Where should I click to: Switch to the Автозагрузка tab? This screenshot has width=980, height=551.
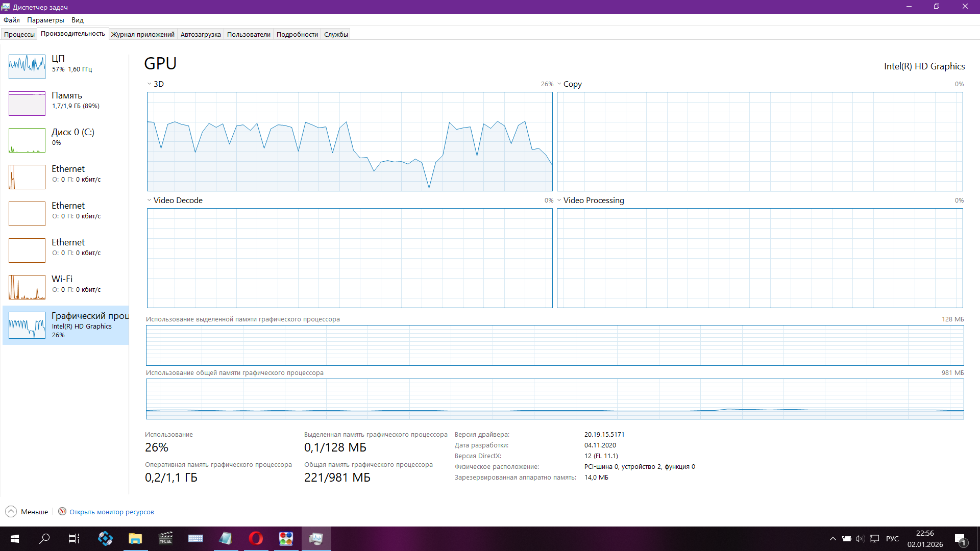point(201,34)
